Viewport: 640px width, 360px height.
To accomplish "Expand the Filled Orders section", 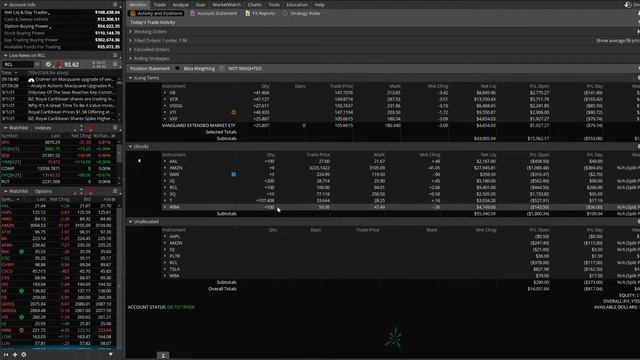I will pyautogui.click(x=131, y=40).
